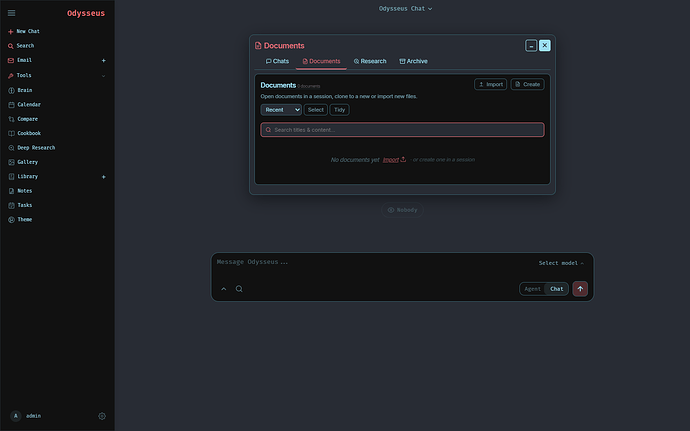Add a new Email account via plus
This screenshot has width=690, height=431.
coord(103,60)
